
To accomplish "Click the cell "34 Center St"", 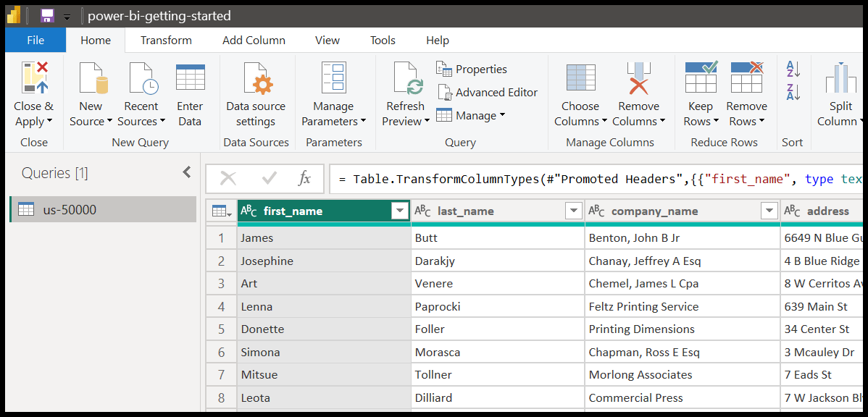I will coord(822,329).
